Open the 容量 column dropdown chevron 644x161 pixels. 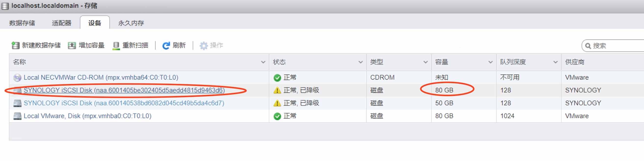click(490, 62)
